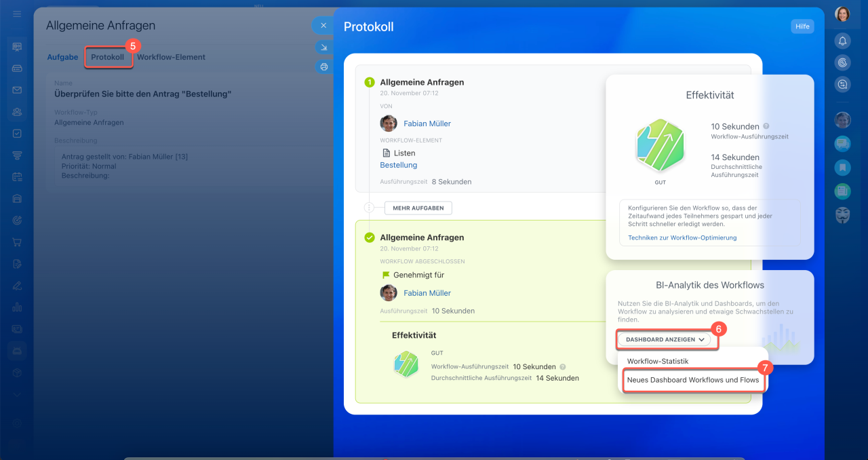Viewport: 868px width, 460px height.
Task: Click the user profile avatar at top right
Action: (x=842, y=14)
